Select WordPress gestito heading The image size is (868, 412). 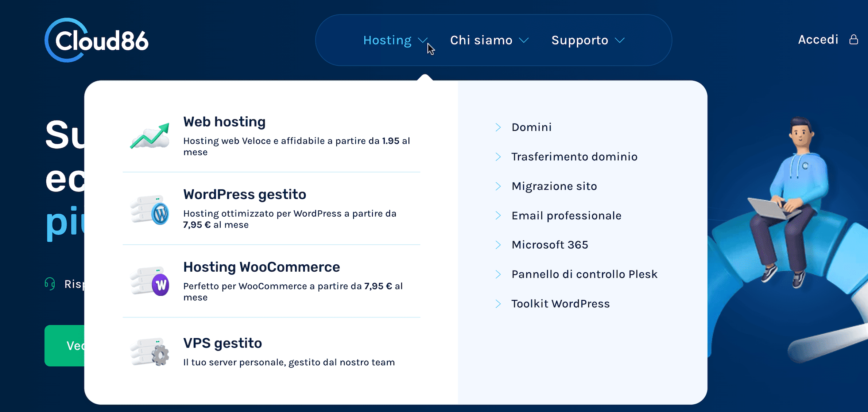pos(244,194)
